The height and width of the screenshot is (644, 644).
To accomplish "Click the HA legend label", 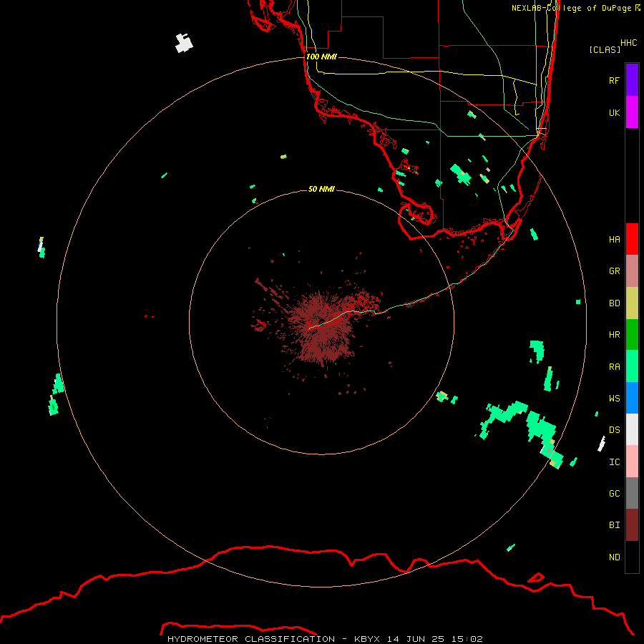I will coord(614,239).
